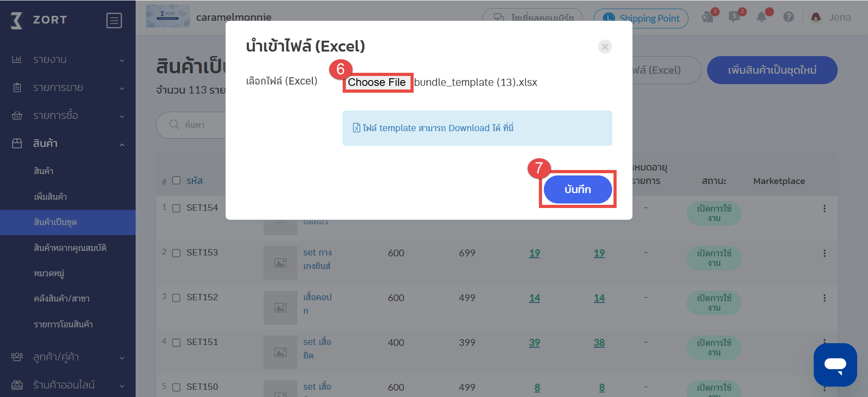Click the เปิดการใช้งาน status badge for SET152
The height and width of the screenshot is (397, 868).
(x=714, y=303)
